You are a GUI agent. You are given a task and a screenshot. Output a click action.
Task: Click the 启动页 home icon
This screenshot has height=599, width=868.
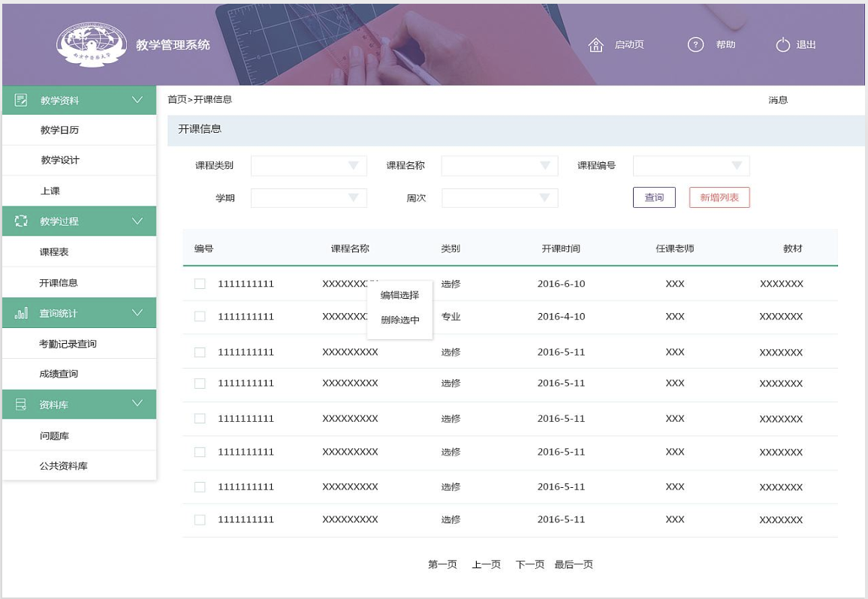click(x=597, y=44)
